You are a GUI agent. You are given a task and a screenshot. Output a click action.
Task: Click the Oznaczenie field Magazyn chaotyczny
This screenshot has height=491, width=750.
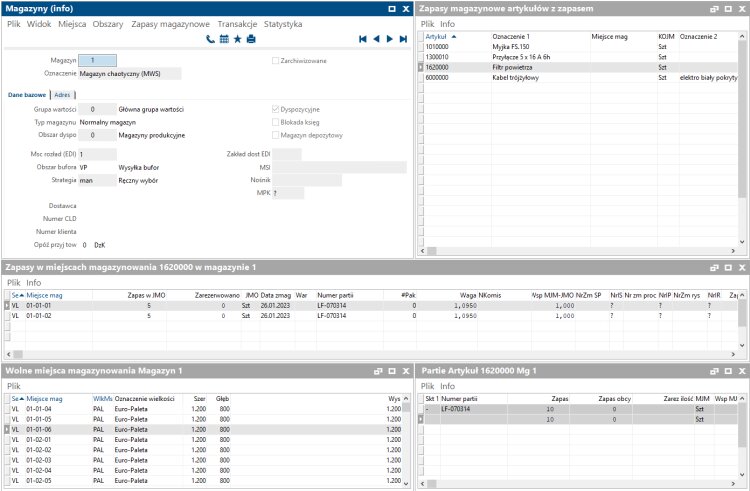pos(130,74)
